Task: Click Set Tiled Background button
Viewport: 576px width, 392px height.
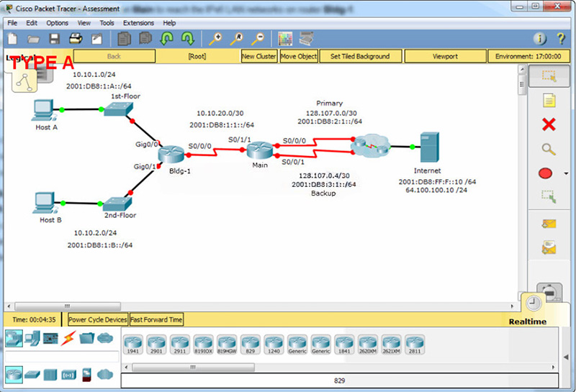Action: (x=361, y=56)
